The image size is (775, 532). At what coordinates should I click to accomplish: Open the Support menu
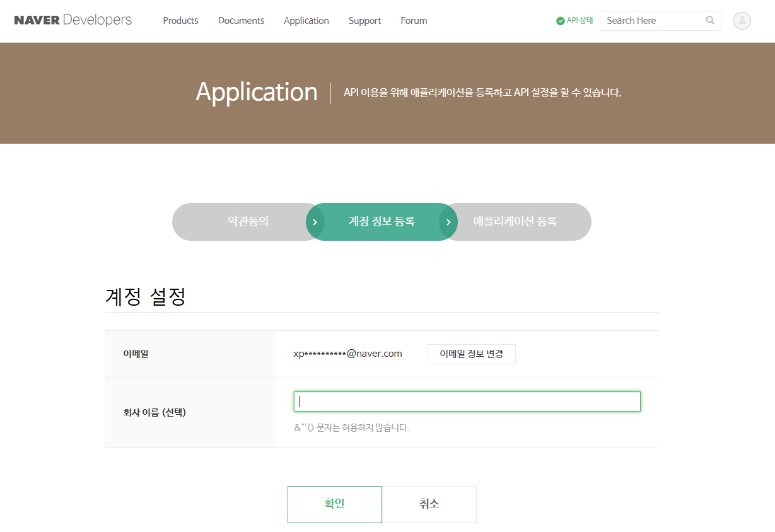click(364, 21)
